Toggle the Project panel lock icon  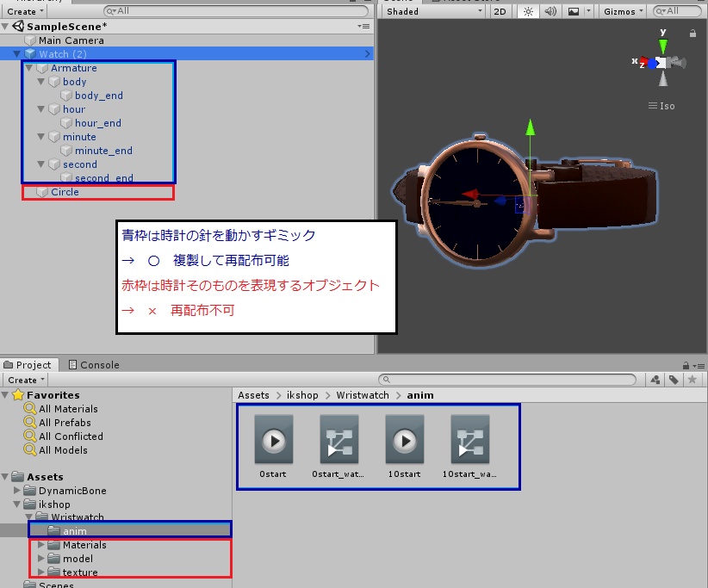tap(686, 365)
